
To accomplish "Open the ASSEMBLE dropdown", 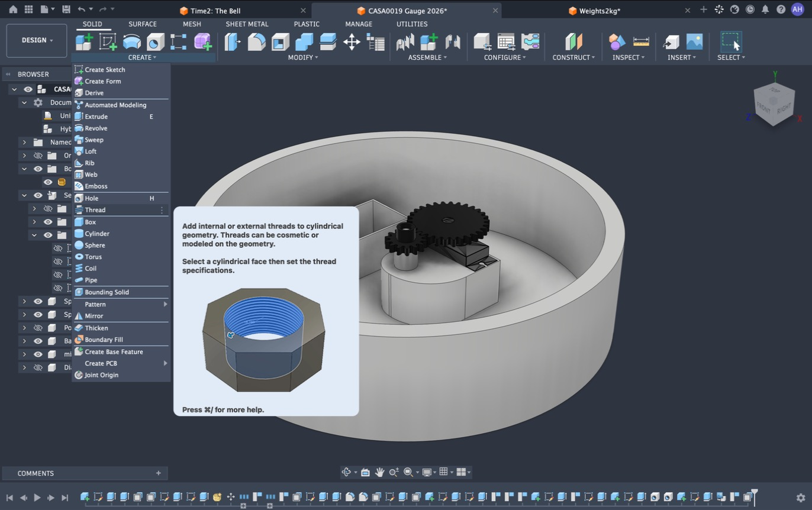I will point(427,57).
